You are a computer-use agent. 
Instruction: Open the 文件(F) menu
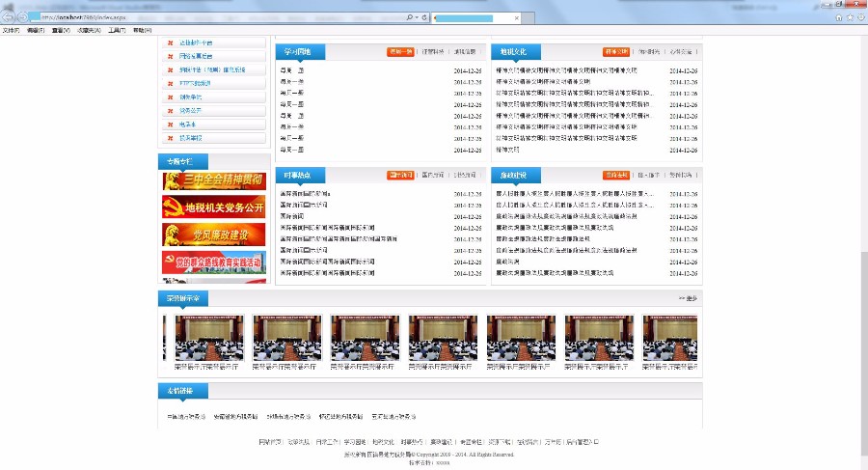(x=11, y=31)
